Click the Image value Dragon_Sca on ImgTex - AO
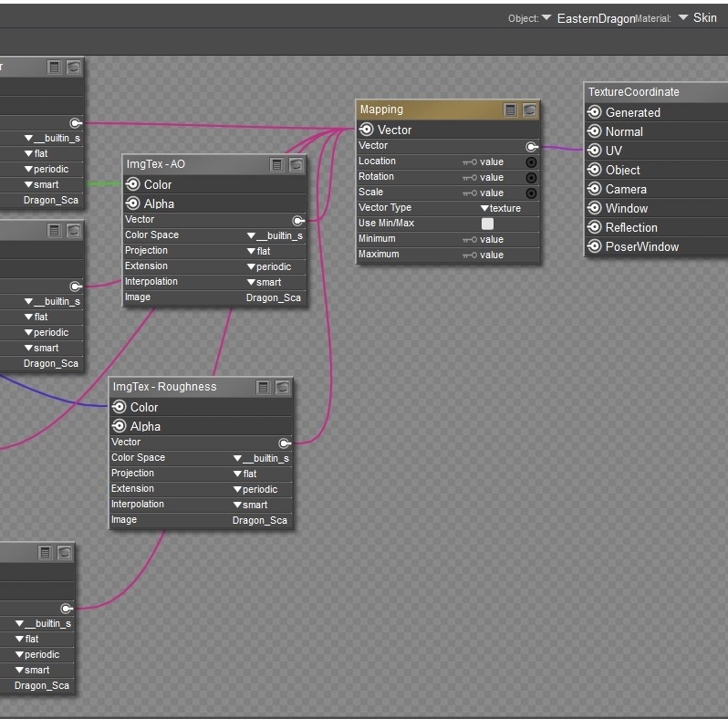 click(x=274, y=297)
